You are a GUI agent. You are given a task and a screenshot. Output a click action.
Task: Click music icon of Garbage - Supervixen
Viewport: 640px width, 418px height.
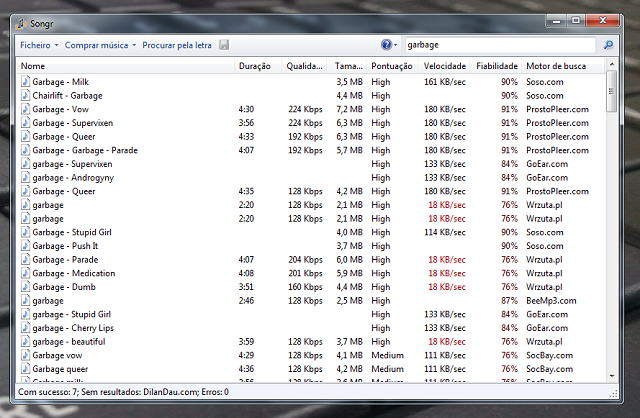click(25, 123)
